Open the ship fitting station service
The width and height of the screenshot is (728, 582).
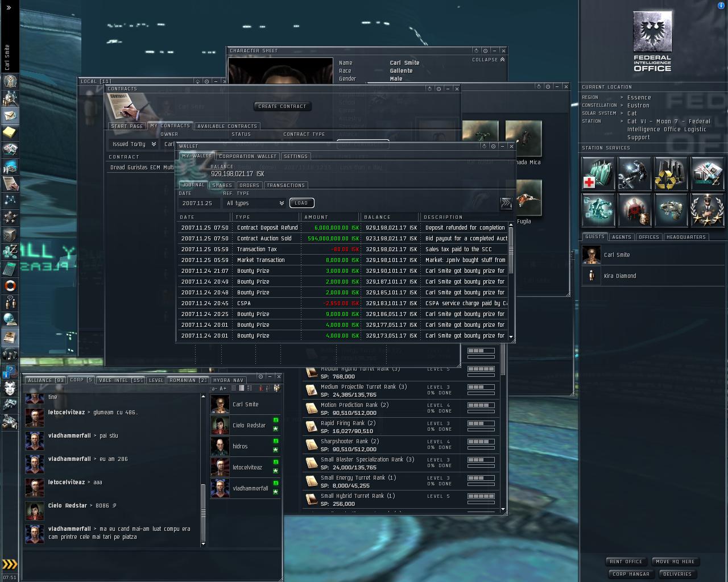[671, 210]
